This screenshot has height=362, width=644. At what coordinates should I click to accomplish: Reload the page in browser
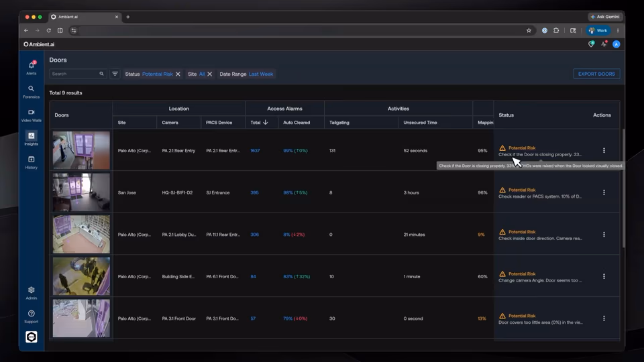[x=48, y=30]
